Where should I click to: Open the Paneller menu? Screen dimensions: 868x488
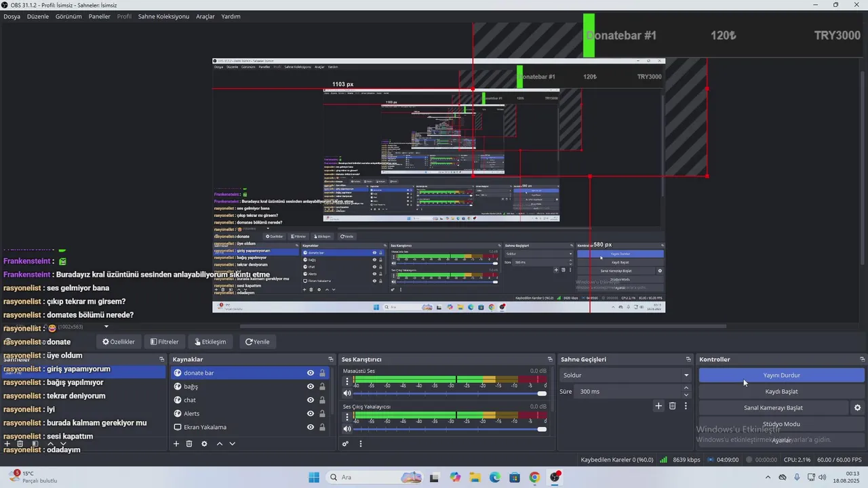pyautogui.click(x=99, y=16)
